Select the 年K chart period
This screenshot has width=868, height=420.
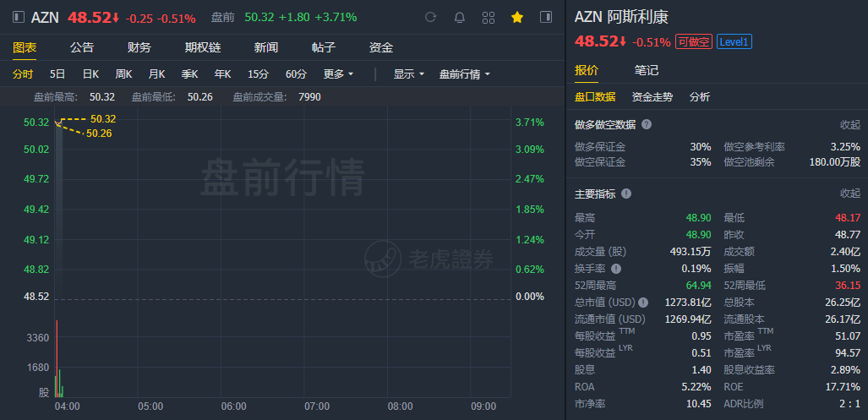[x=222, y=74]
